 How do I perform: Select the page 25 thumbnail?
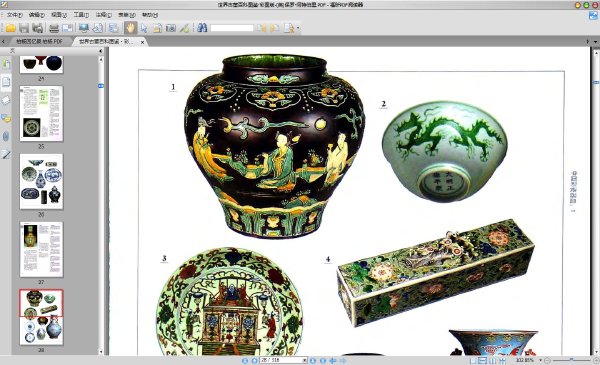click(x=41, y=114)
